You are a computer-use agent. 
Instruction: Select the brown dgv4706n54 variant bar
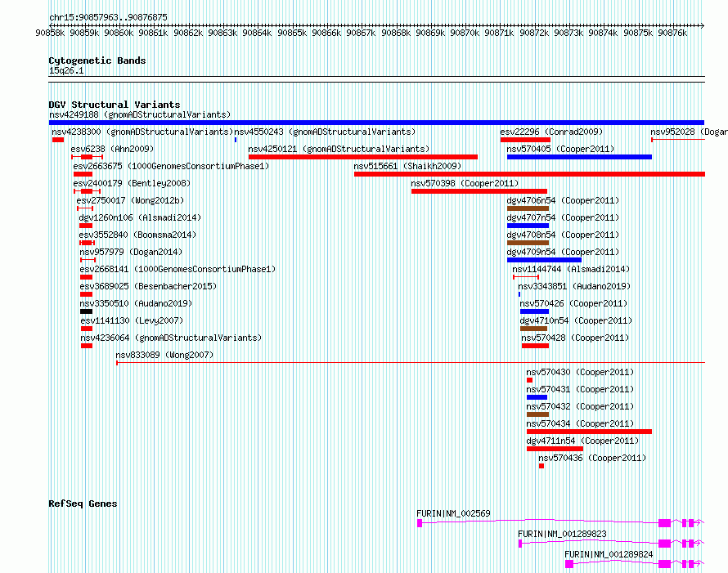[528, 208]
